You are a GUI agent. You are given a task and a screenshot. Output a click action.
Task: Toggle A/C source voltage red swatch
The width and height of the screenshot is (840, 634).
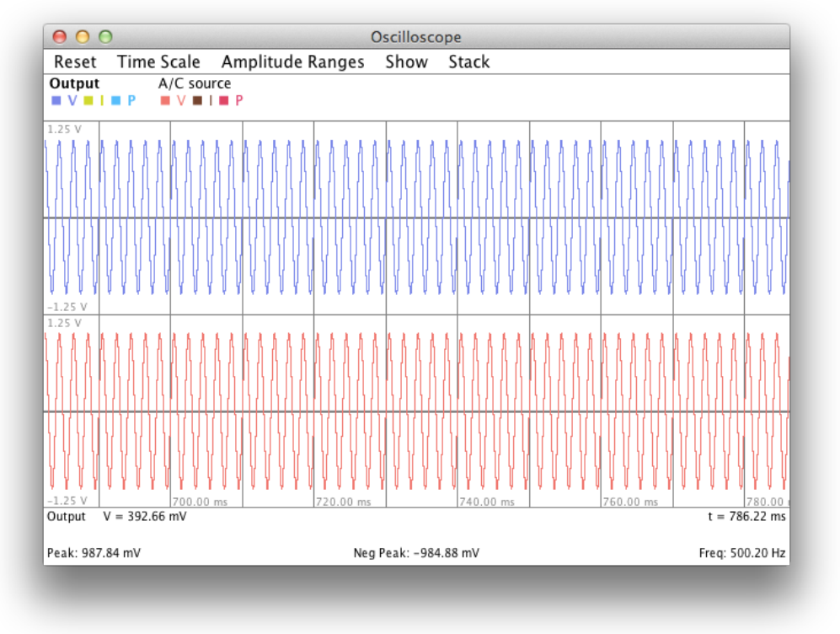pos(165,100)
